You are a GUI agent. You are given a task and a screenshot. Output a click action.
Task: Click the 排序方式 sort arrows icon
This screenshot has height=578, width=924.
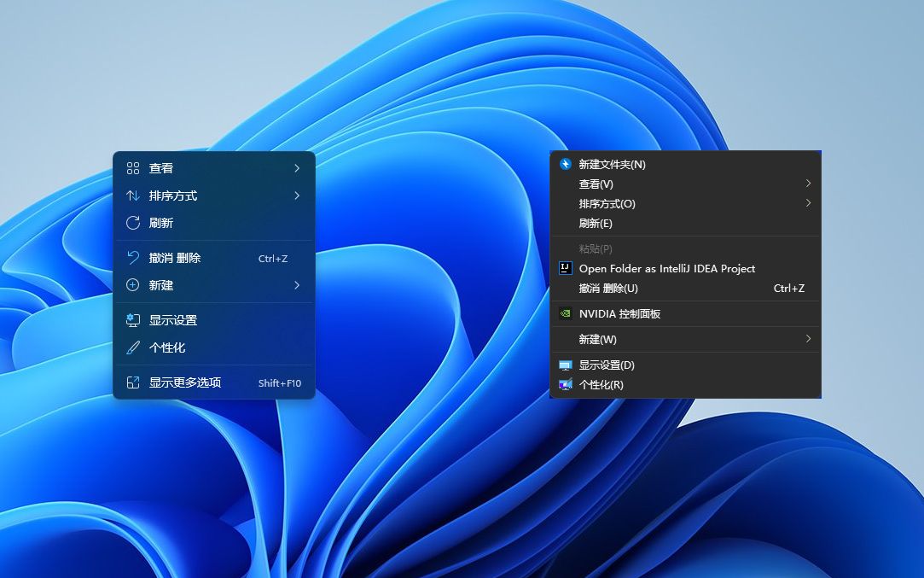(x=133, y=196)
